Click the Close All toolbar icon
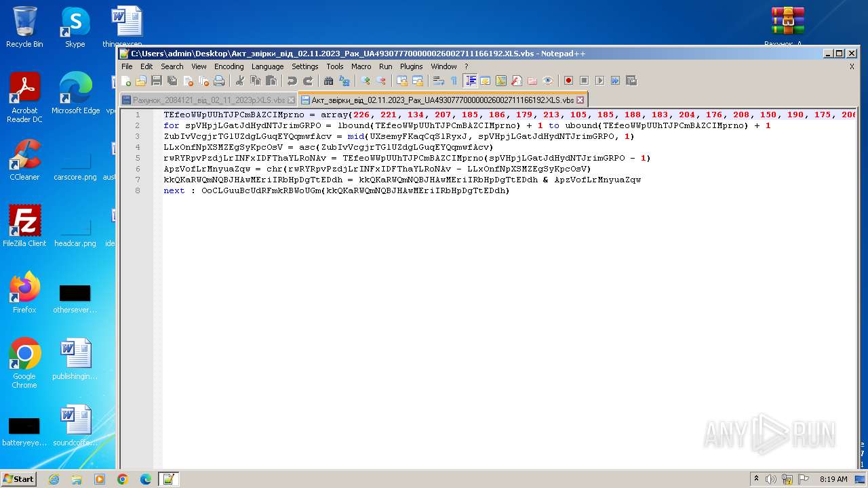868x488 pixels. (x=203, y=81)
